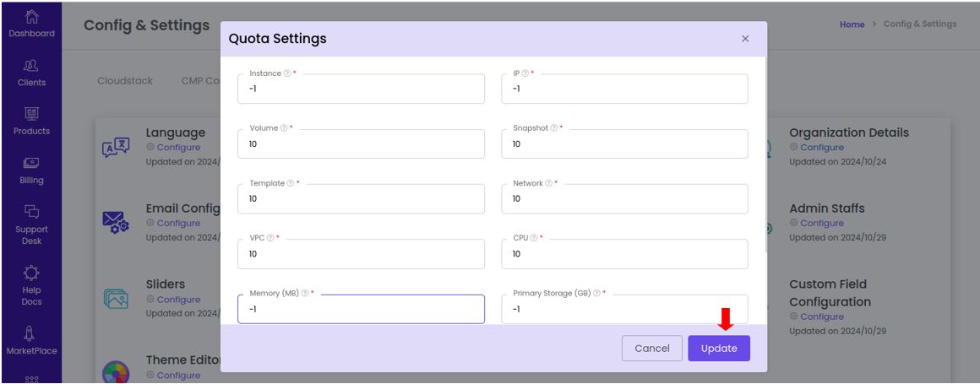Screen dimensions: 980x384
Task: Select the Network quota field
Action: click(x=625, y=198)
